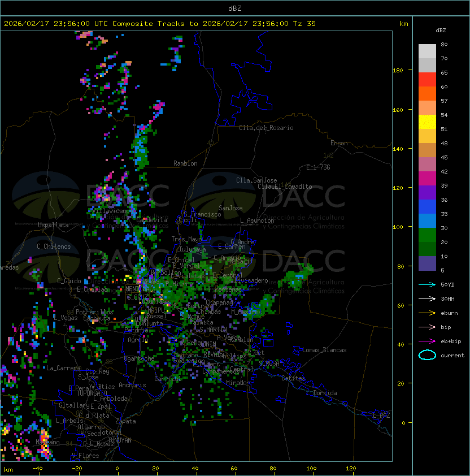Viewport: 470px width, 476px height.
Task: Click the dBZ title at window top
Action: coord(235,8)
